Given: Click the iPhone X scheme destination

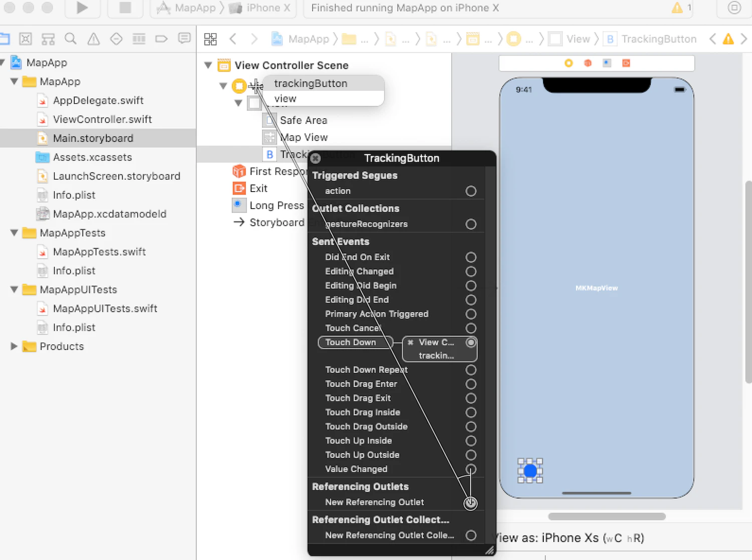Looking at the screenshot, I should pyautogui.click(x=260, y=8).
